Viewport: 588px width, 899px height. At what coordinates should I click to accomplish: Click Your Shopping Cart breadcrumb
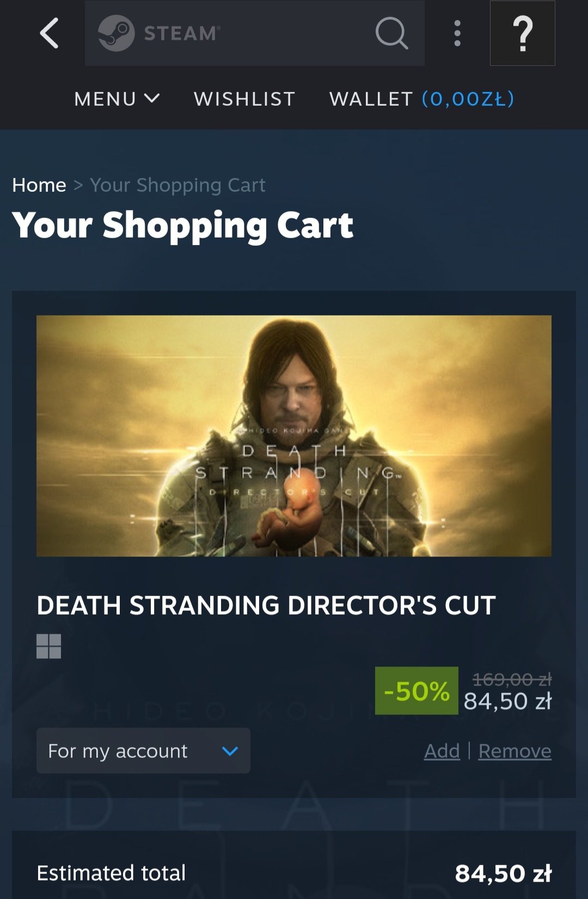(178, 185)
